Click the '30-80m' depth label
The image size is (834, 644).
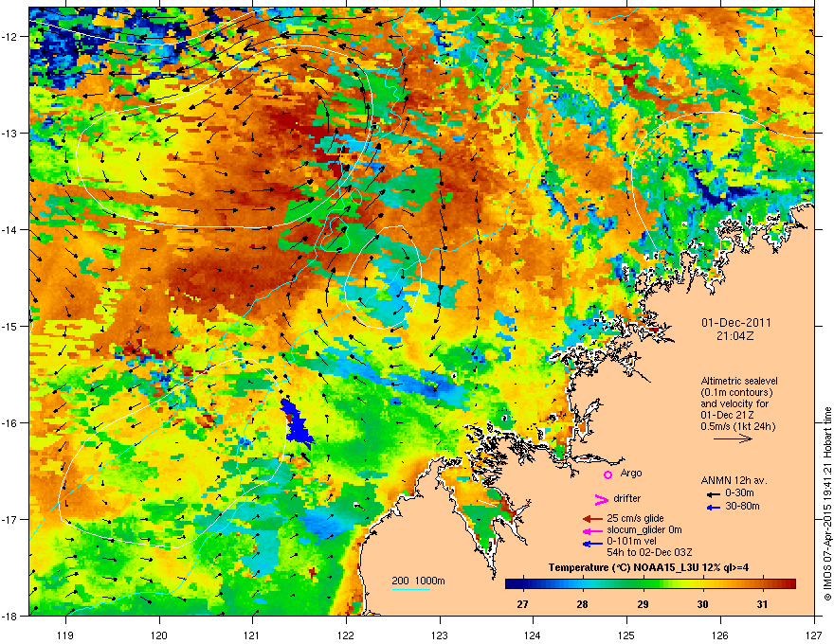click(x=742, y=506)
